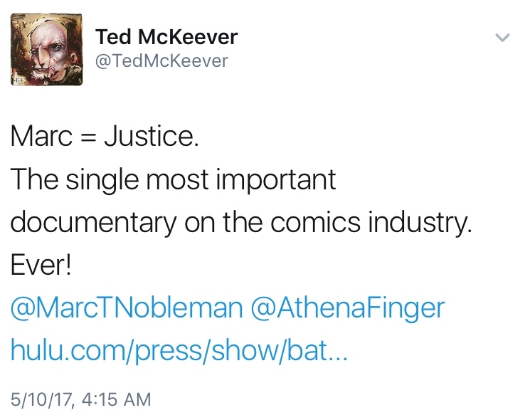525x420 pixels.
Task: Click the "Marc = Justice." line
Action: click(x=105, y=137)
